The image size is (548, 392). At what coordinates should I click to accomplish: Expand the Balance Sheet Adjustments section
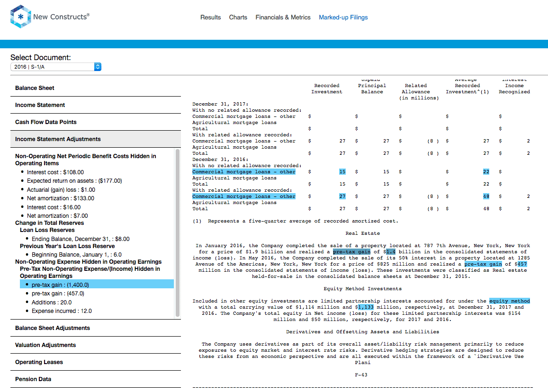[96, 328]
